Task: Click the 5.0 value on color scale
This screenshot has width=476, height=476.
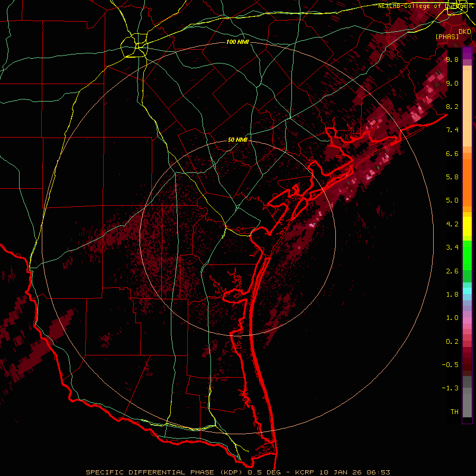Action: [x=452, y=200]
